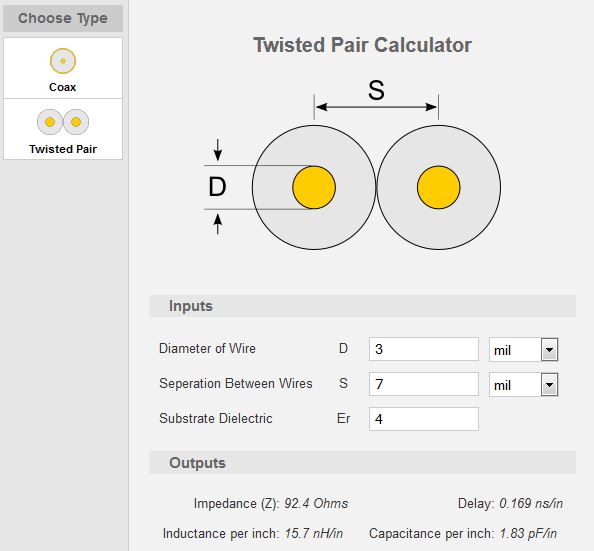Image resolution: width=594 pixels, height=551 pixels.
Task: Click the D dimension label in diagram
Action: click(x=217, y=187)
